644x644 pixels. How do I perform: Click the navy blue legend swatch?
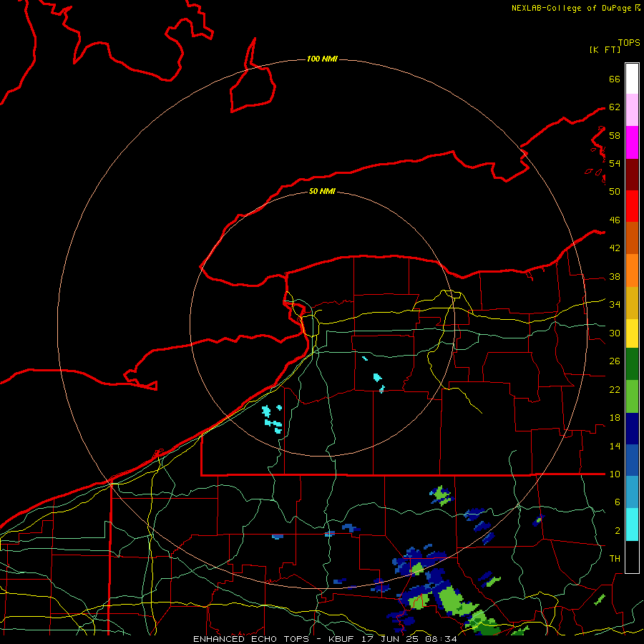tap(632, 429)
